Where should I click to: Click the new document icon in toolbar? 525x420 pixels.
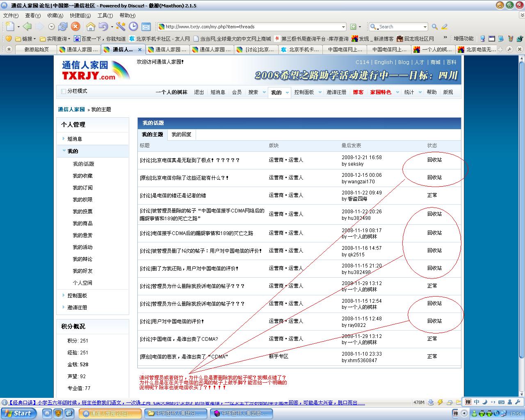[10, 27]
